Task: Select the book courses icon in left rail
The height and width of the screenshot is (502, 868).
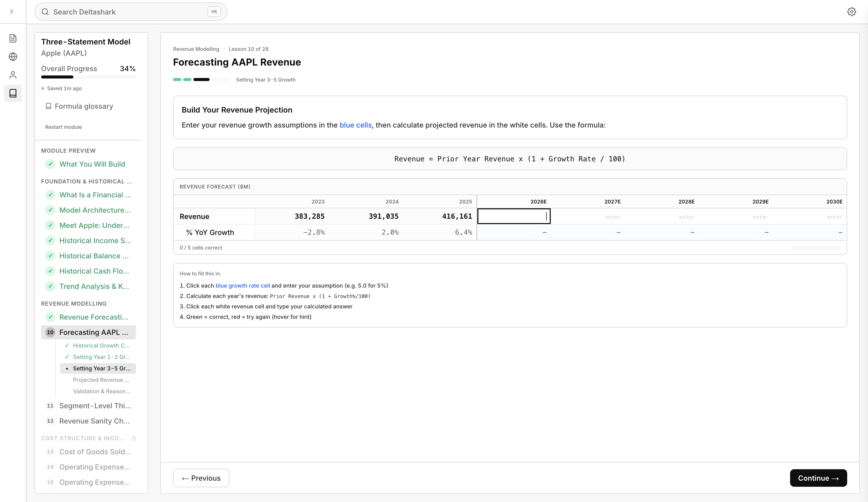Action: 13,93
